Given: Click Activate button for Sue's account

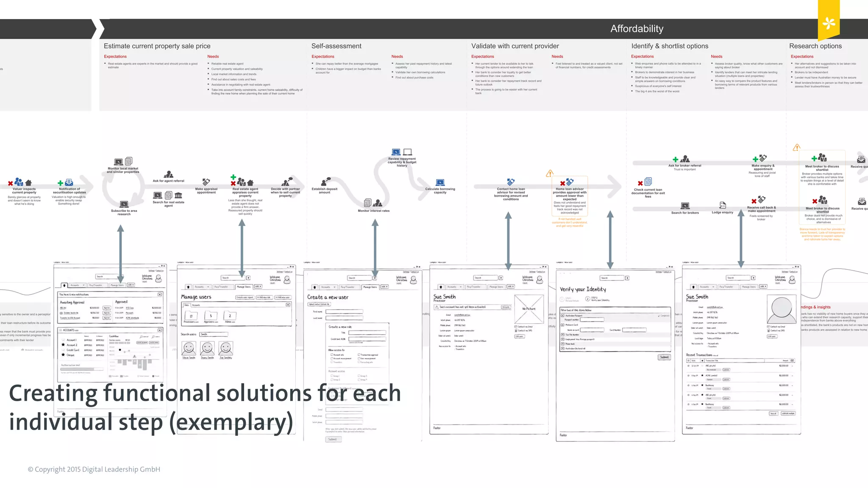Looking at the screenshot, I should point(506,307).
